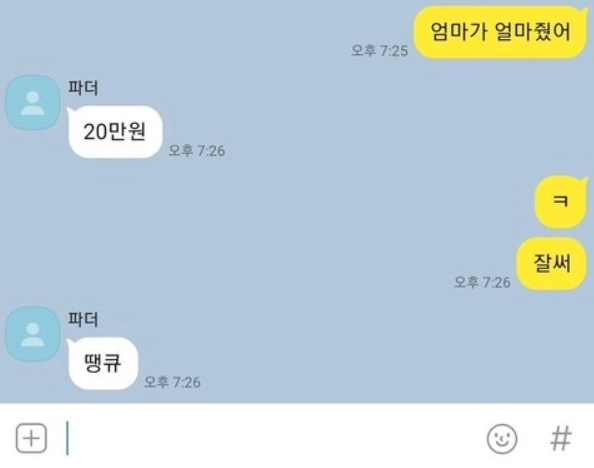Select the 잘써 yellow message bubble
The width and height of the screenshot is (594, 468).
coord(552,263)
